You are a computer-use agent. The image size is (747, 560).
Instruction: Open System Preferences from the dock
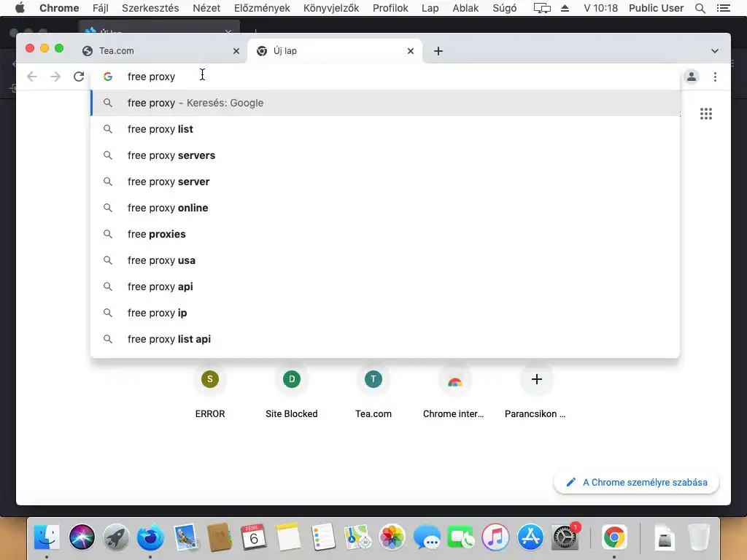[x=565, y=537]
